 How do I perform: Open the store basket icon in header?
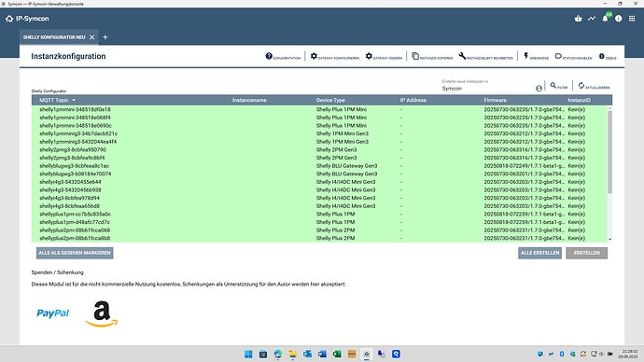(579, 19)
